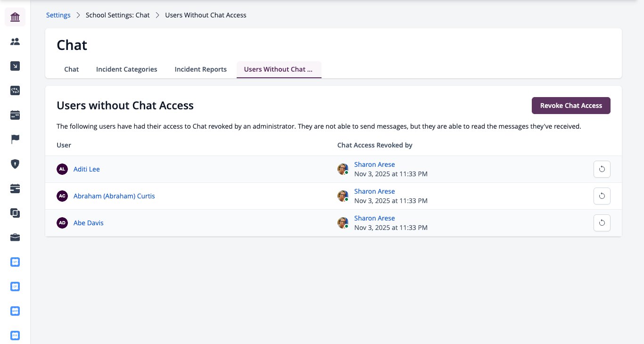Switch to the Incident Reports tab

point(200,69)
